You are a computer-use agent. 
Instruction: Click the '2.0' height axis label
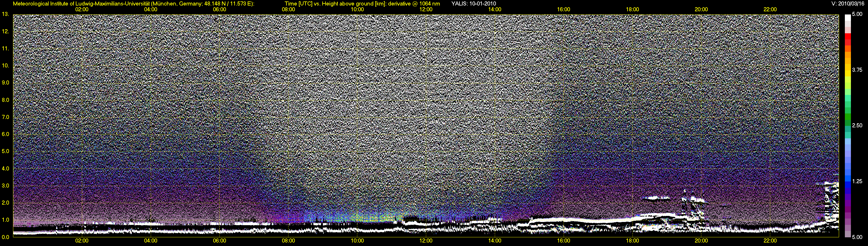coord(5,203)
